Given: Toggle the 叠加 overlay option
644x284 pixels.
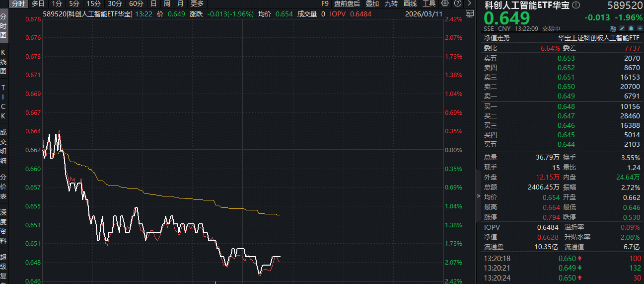Looking at the screenshot, I should tap(372, 3).
